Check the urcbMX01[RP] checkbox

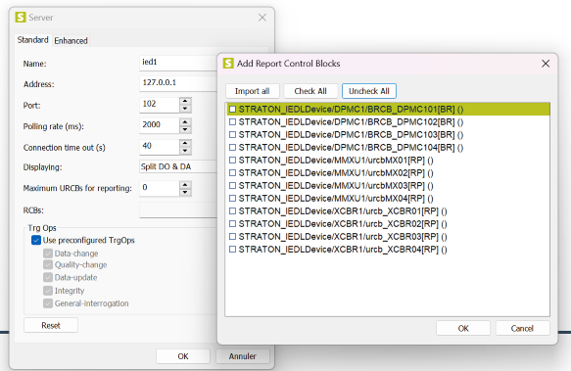[x=232, y=160]
